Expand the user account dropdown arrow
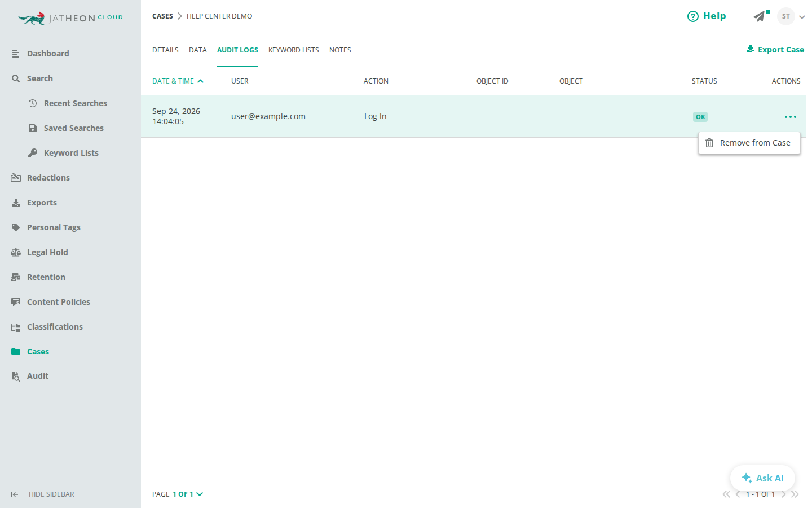This screenshot has width=812, height=508. 802,17
